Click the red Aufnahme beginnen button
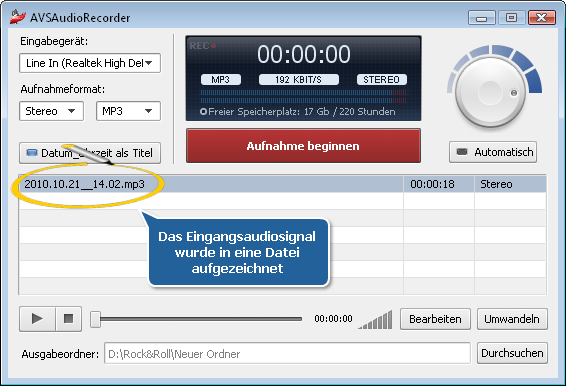 coord(303,146)
